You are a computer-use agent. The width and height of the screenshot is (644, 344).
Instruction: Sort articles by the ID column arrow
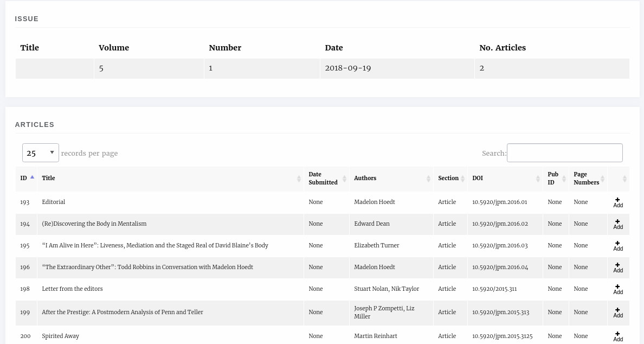[32, 177]
